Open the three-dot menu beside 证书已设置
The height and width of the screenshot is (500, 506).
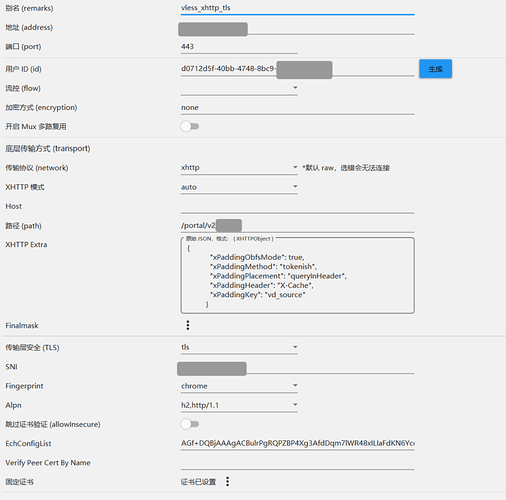[227, 481]
